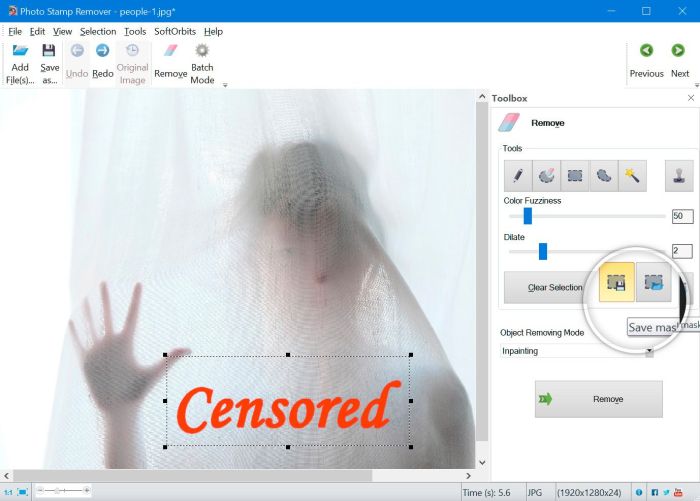
Task: Click the zoom slider in status bar
Action: (x=64, y=491)
